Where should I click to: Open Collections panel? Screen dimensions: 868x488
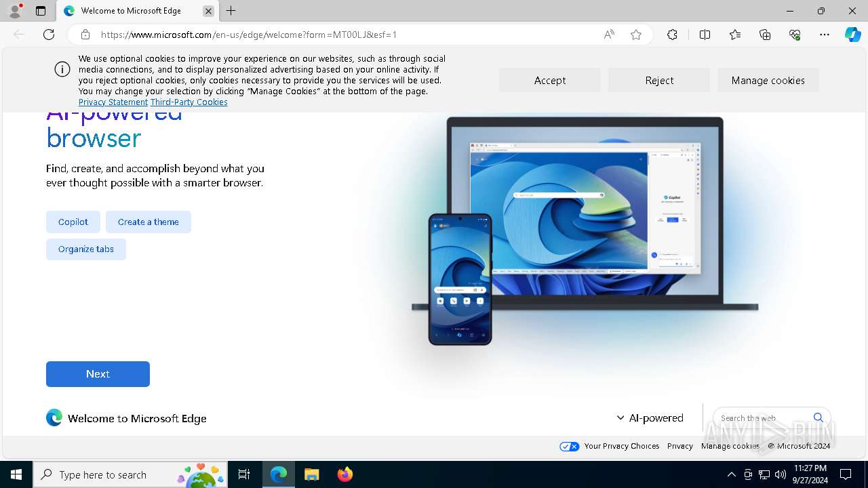765,35
